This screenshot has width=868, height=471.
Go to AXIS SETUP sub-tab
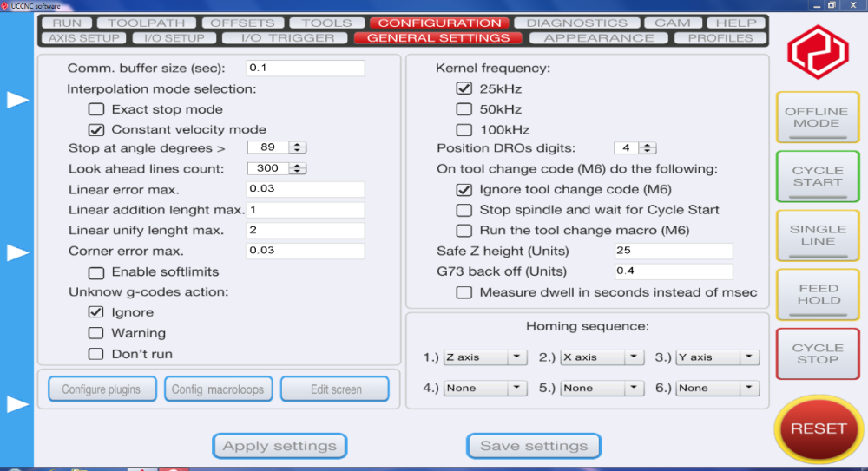pos(83,37)
